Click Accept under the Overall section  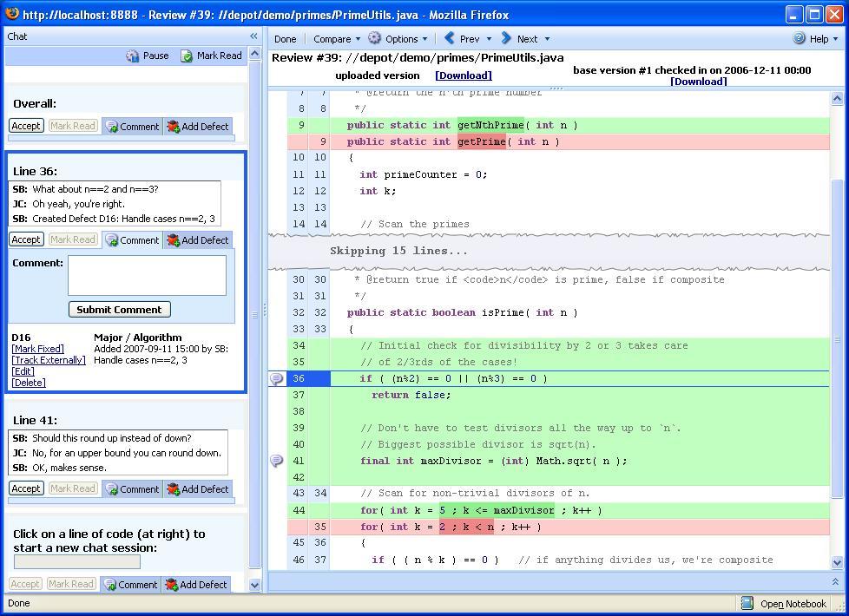coord(26,125)
